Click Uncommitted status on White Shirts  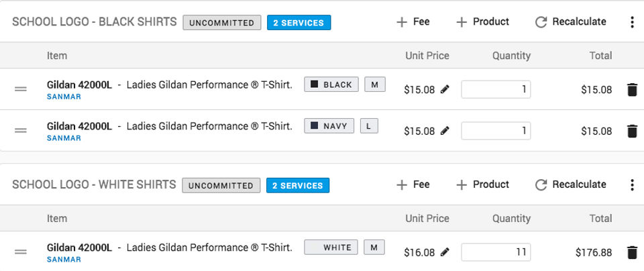click(221, 186)
